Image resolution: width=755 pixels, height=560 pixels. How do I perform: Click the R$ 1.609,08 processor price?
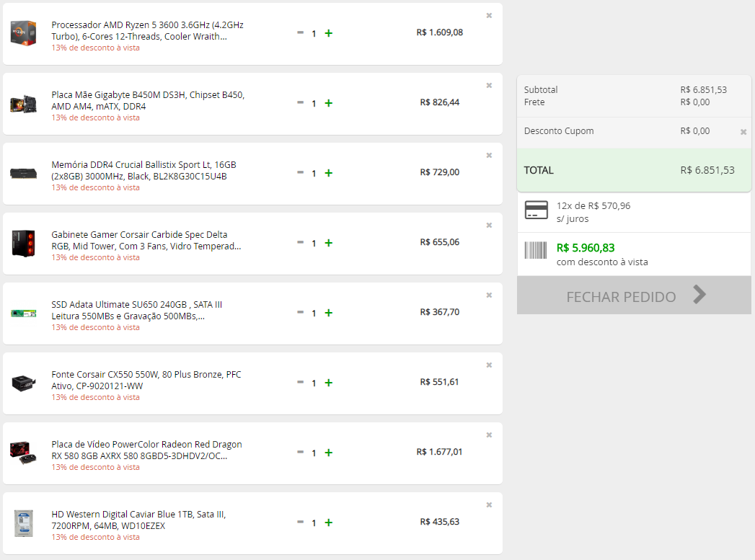pyautogui.click(x=440, y=32)
